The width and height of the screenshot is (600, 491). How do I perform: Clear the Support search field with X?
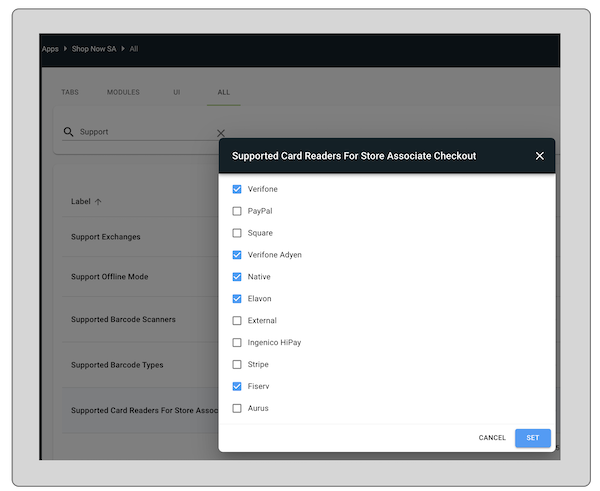[221, 133]
